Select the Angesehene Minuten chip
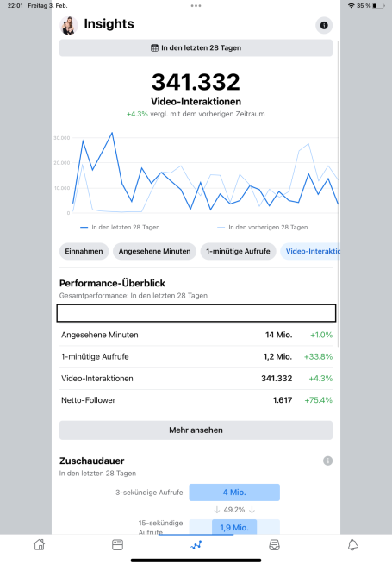The image size is (392, 565). coord(154,251)
